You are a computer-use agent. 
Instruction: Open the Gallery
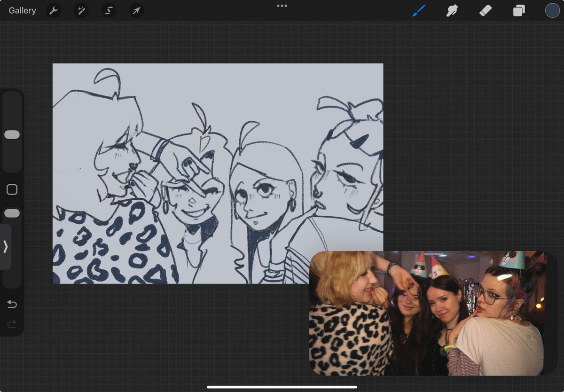click(x=22, y=10)
